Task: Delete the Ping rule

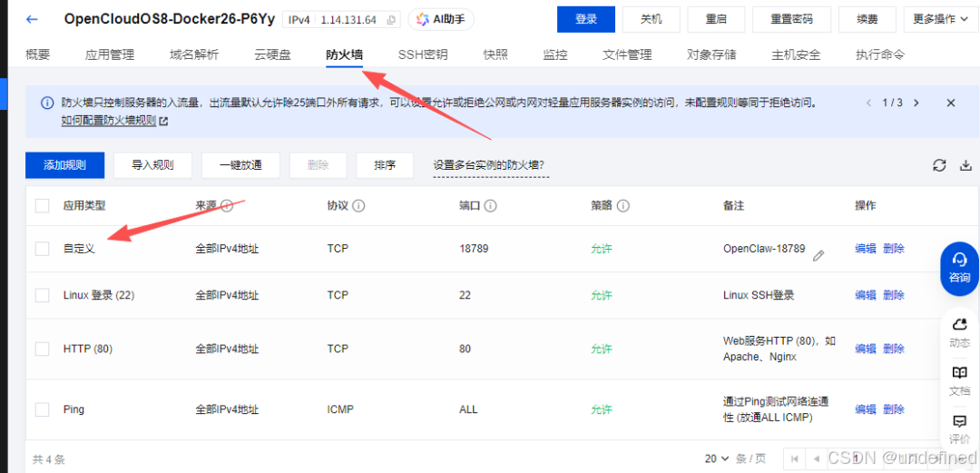Action: (894, 409)
